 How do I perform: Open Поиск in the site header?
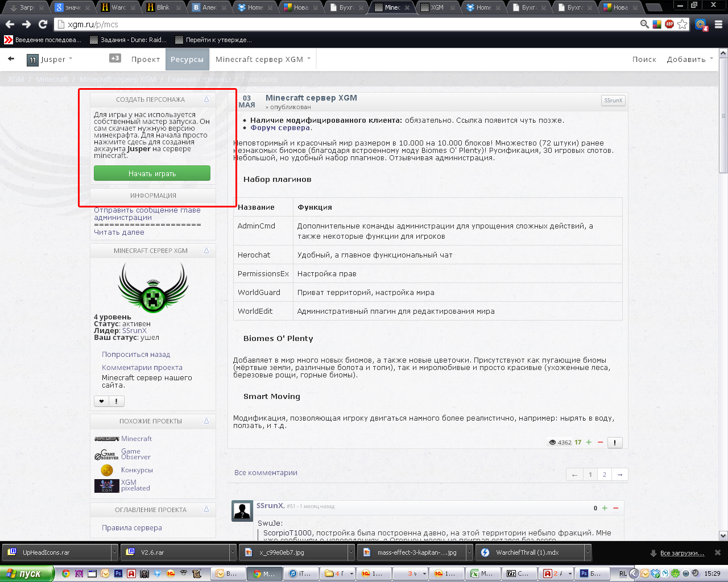[644, 59]
